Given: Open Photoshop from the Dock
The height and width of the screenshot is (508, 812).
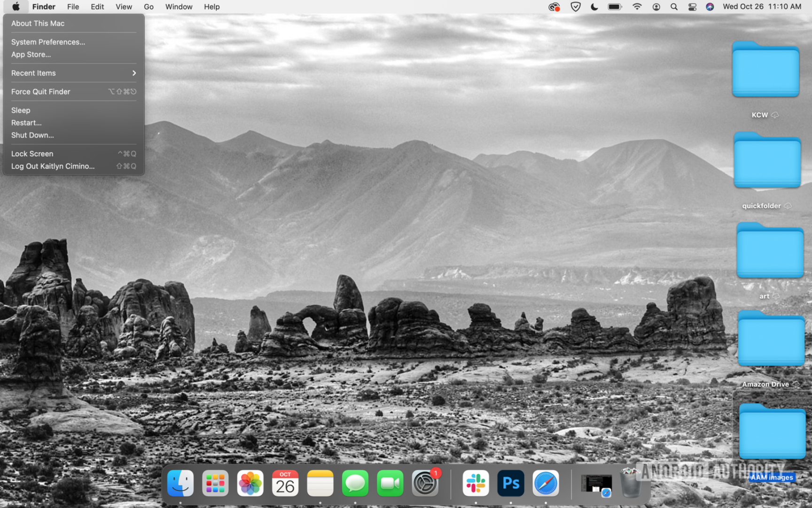Looking at the screenshot, I should point(510,483).
